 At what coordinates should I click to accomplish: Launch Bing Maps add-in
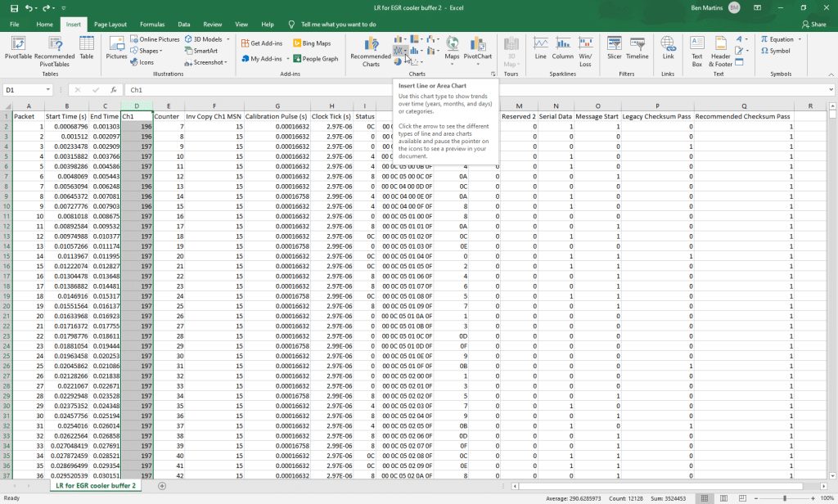pos(312,43)
